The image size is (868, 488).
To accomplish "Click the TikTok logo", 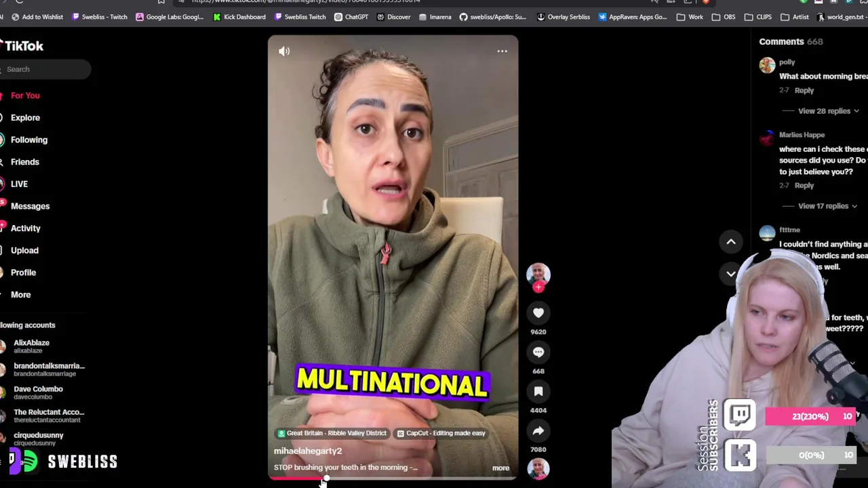I will tap(22, 46).
